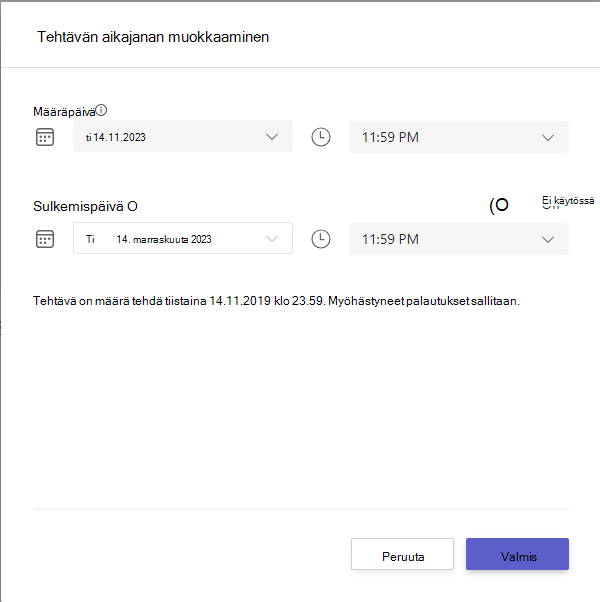The width and height of the screenshot is (600, 602).
Task: Click the calendar icon for Sulkemispäivä date
Action: [x=45, y=239]
